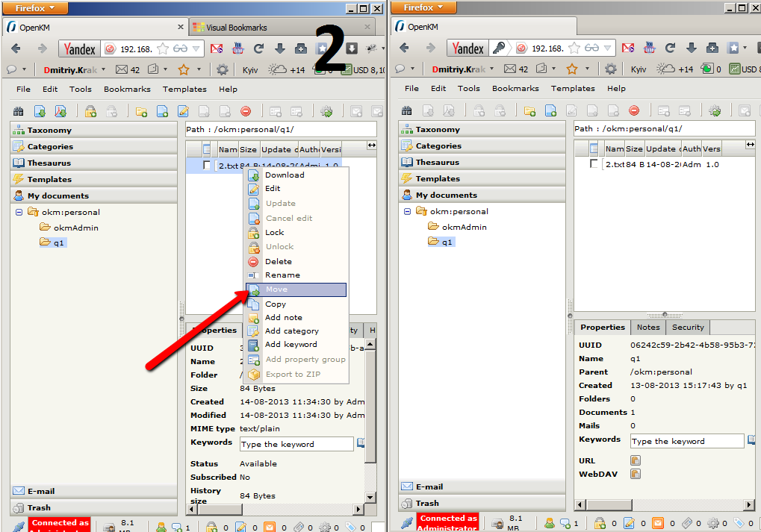The width and height of the screenshot is (761, 532).
Task: Collapse the okm:personal tree node in left window
Action: click(19, 212)
